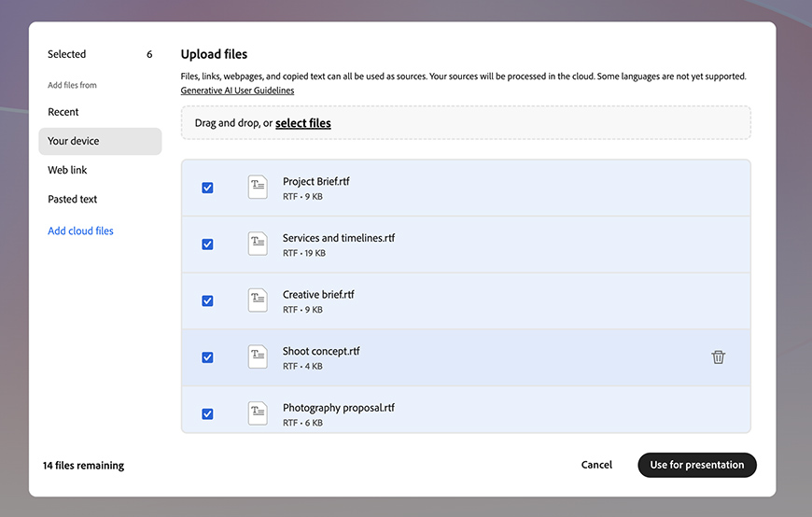Click the RTF 4 KB size label
The width and height of the screenshot is (812, 517).
(302, 366)
